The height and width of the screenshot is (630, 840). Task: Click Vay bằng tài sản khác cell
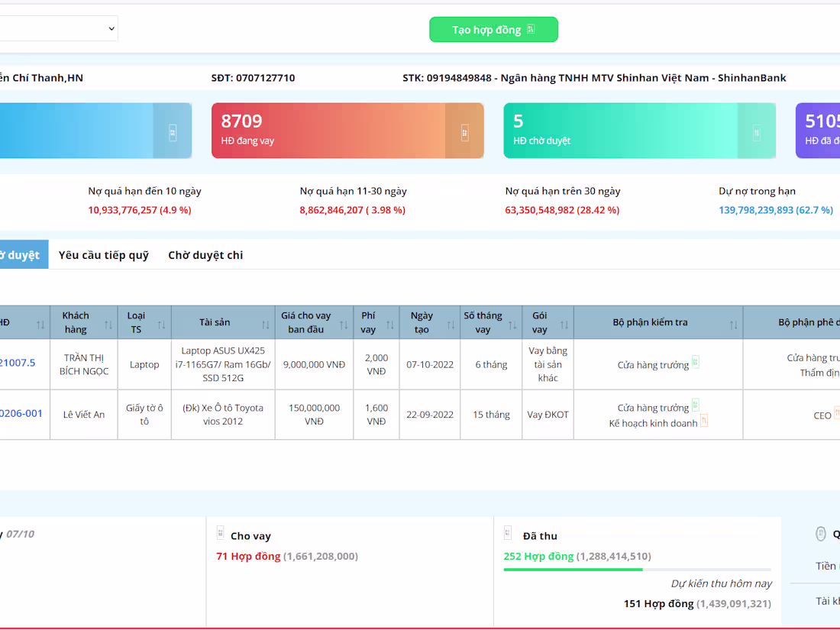[548, 364]
